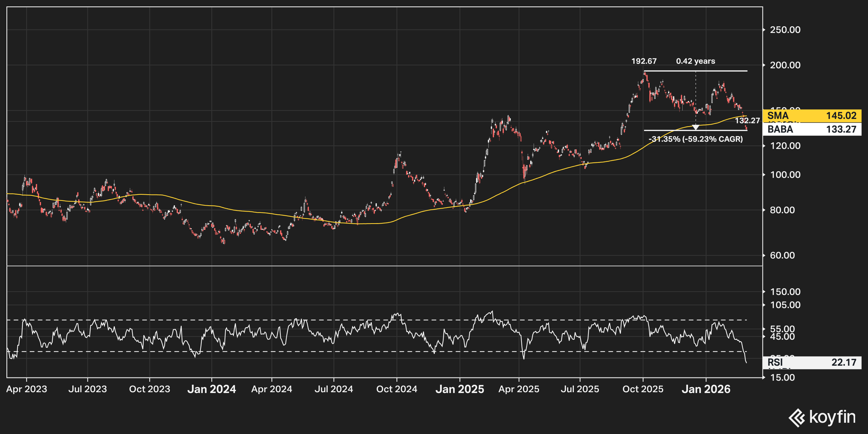Click the Jan 2026 date axis label
This screenshot has height=434, width=868.
pos(706,389)
